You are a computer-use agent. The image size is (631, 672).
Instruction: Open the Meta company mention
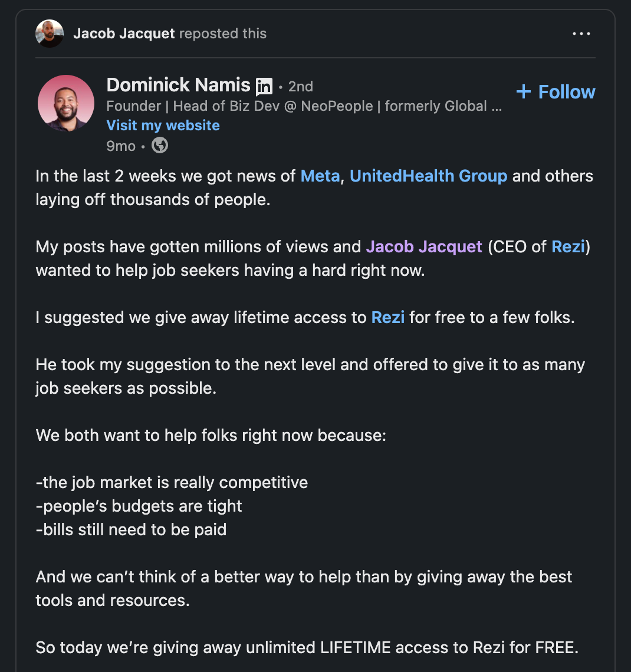[x=320, y=176]
